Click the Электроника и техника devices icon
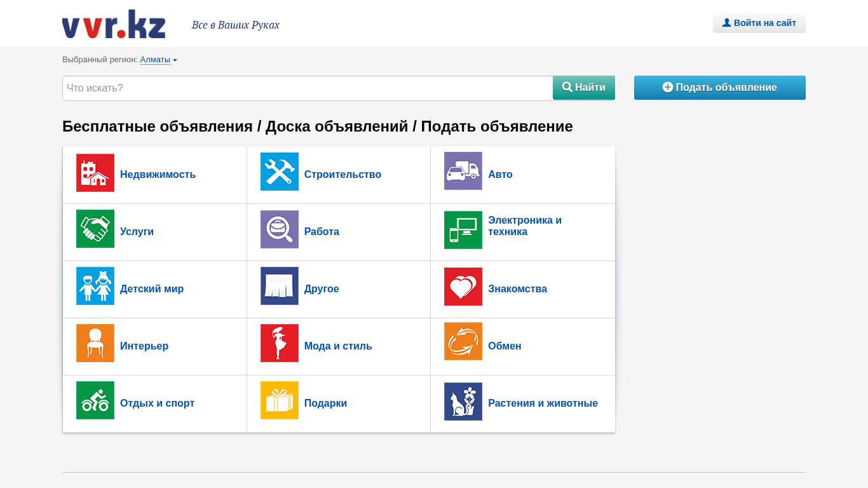This screenshot has width=868, height=488. tap(463, 230)
